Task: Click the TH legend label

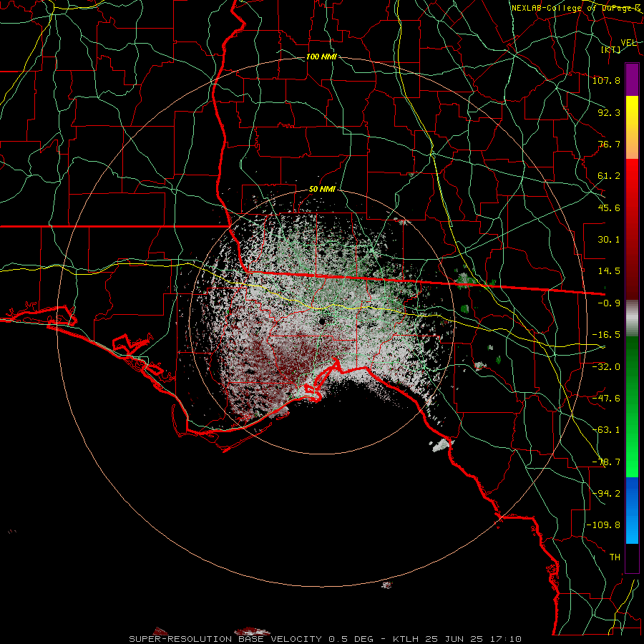Action: (x=615, y=557)
